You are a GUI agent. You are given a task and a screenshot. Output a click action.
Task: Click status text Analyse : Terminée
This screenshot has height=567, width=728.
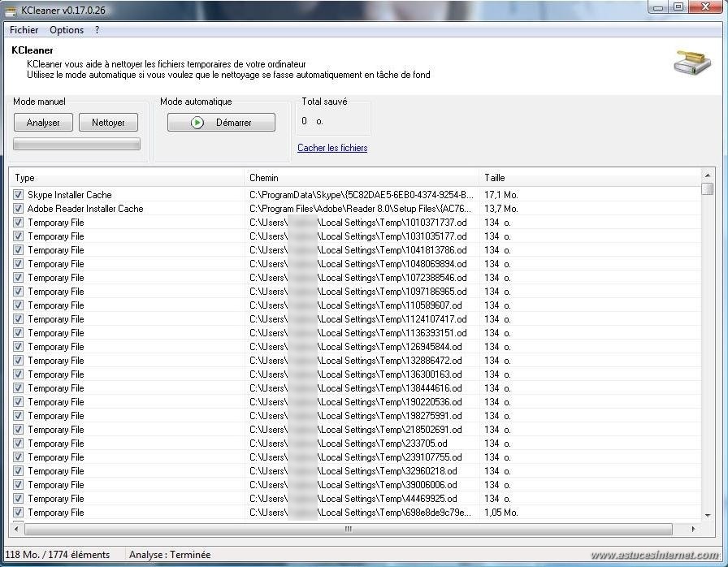pos(170,555)
